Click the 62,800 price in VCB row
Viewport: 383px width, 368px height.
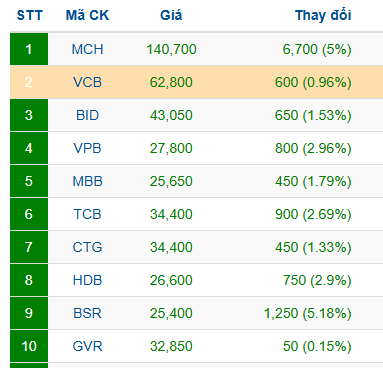point(171,82)
